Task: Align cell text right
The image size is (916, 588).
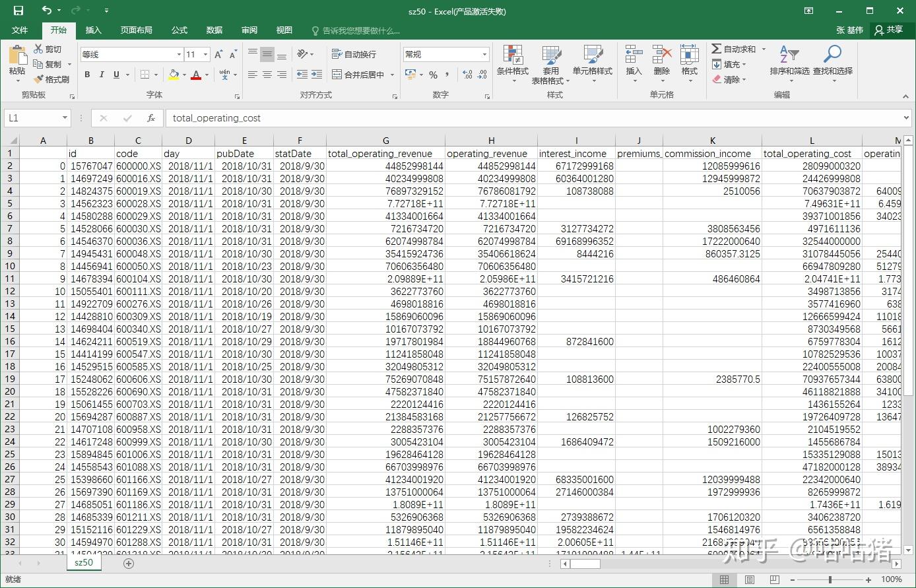Action: [282, 75]
